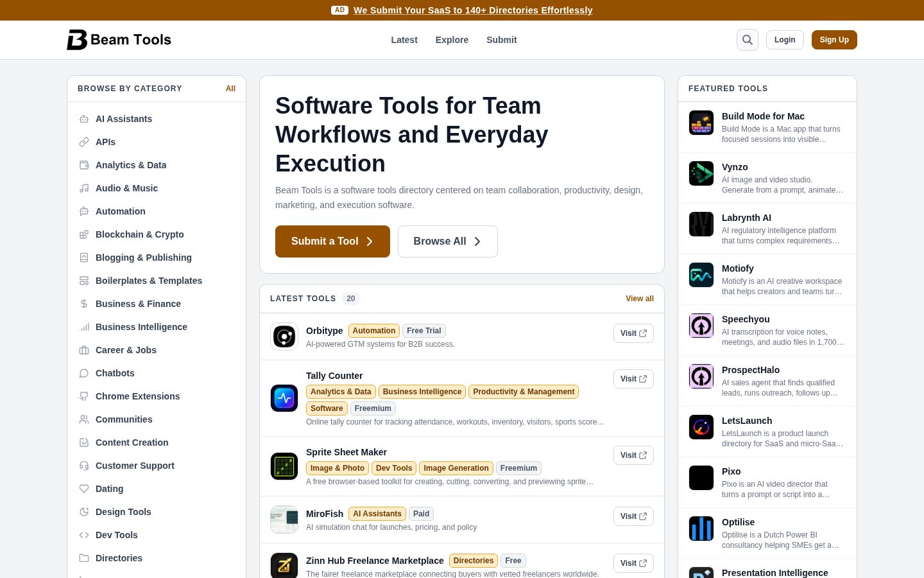Open the Sprite Sheet Maker title

pyautogui.click(x=346, y=452)
